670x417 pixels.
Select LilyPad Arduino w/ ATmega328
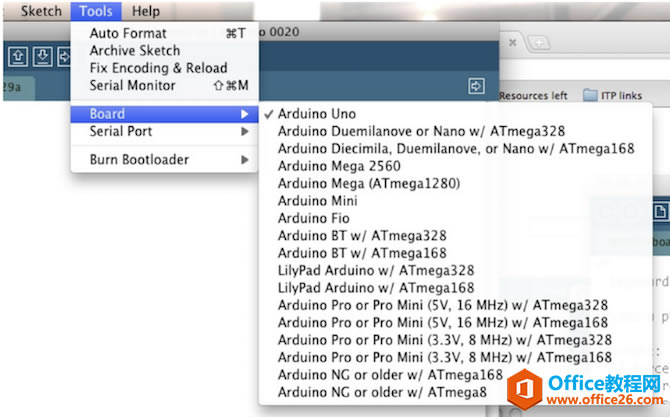point(455,270)
